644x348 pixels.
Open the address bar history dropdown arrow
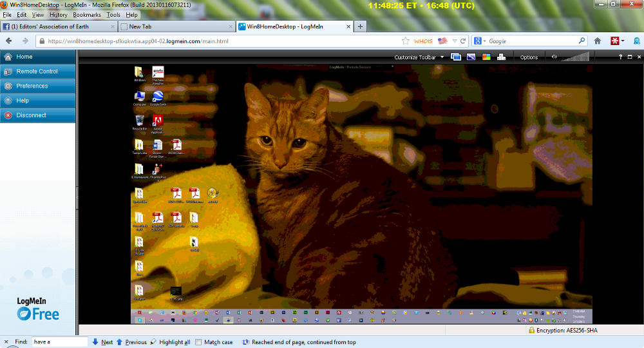click(454, 41)
